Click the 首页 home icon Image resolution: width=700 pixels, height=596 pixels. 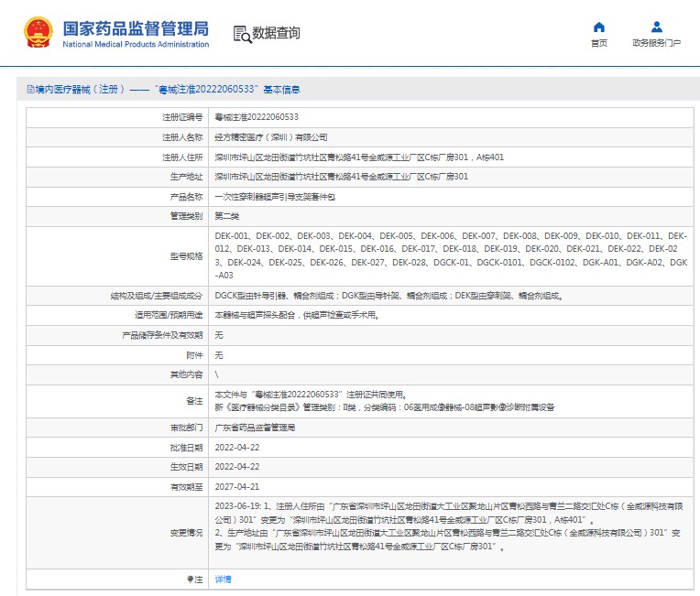pos(598,27)
